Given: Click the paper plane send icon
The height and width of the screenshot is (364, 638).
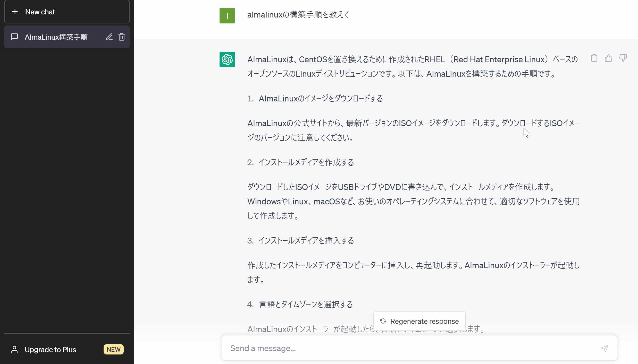Looking at the screenshot, I should click(605, 349).
